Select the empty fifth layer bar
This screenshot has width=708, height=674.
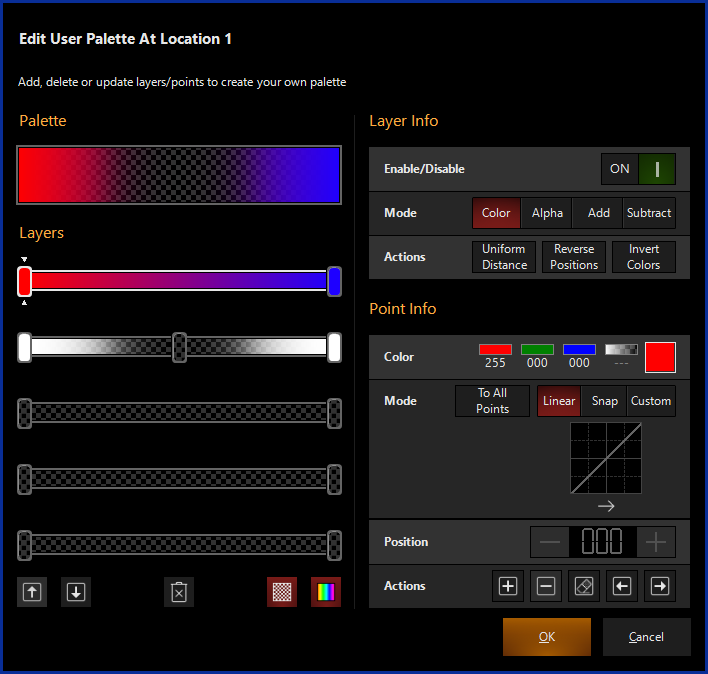click(x=179, y=545)
